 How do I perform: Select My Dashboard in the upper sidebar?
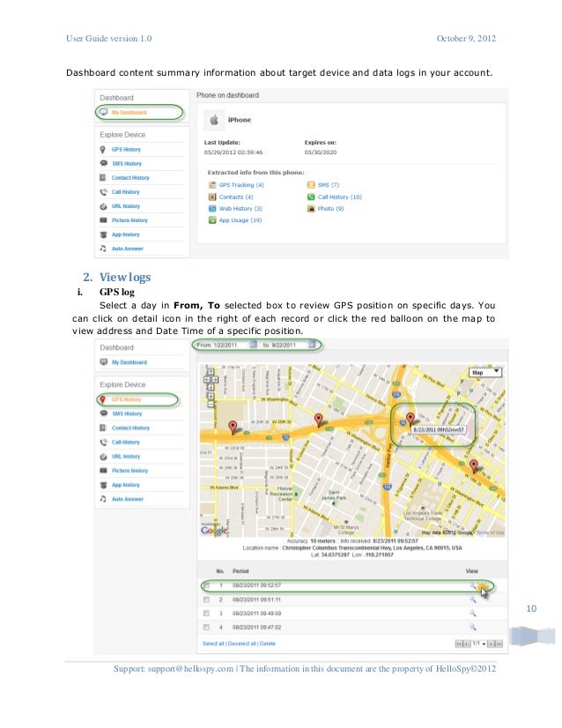pyautogui.click(x=129, y=112)
